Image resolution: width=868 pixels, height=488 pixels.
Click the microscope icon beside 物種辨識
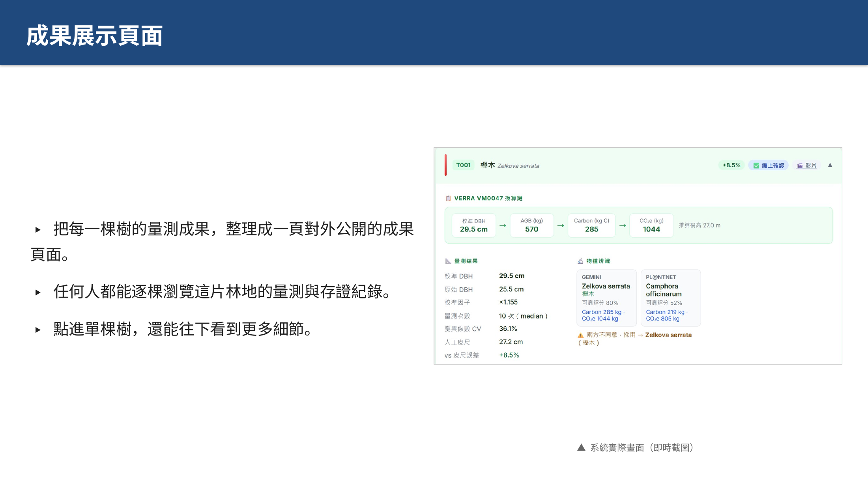coord(580,261)
